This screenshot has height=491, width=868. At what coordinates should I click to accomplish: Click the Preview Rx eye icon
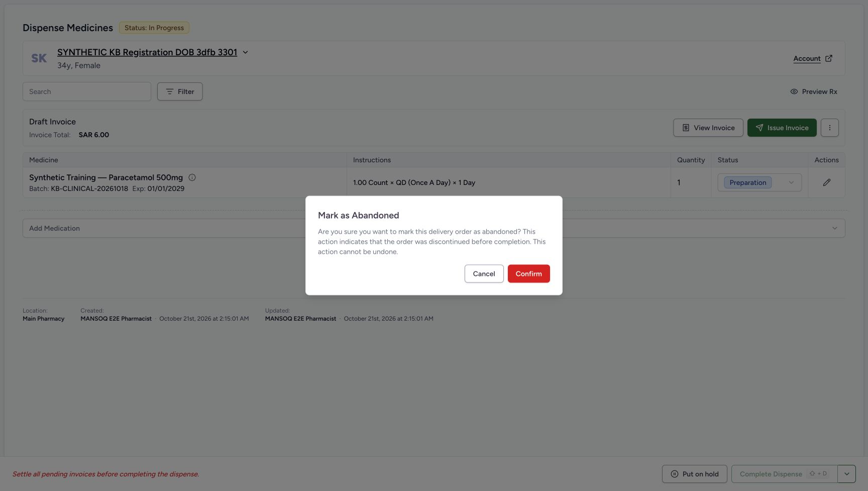[794, 91]
